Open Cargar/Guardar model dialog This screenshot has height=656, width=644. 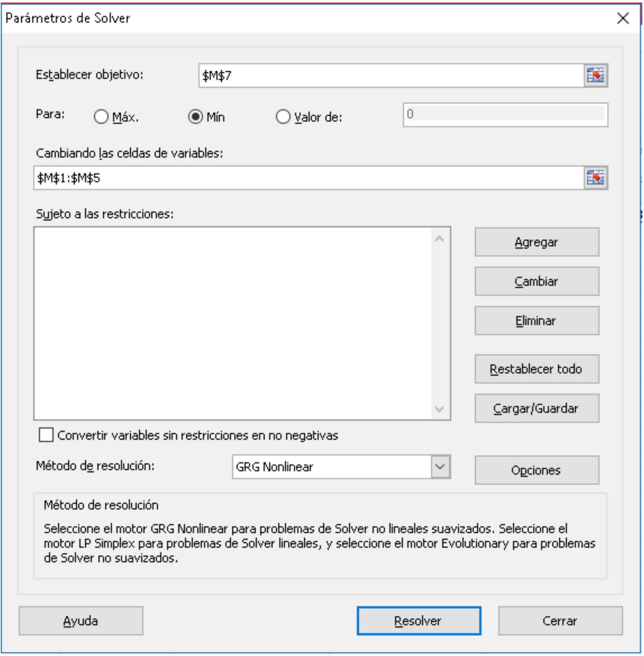536,408
